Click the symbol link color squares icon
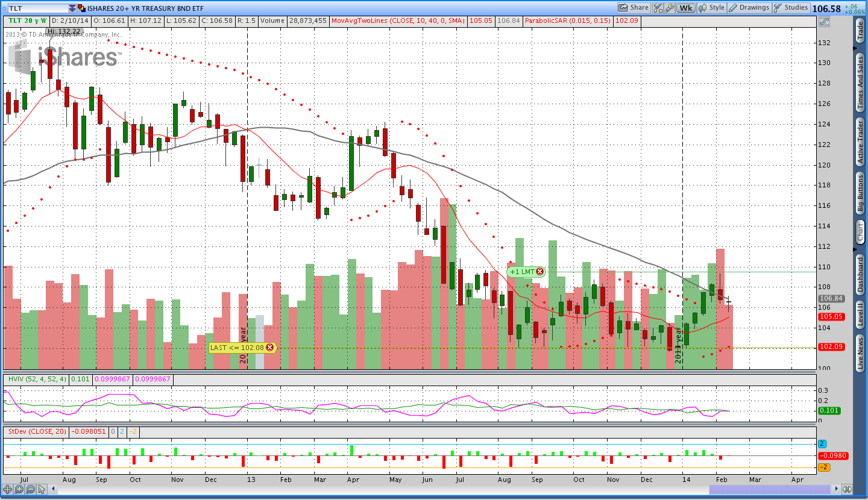This screenshot has height=500, width=868. point(82,8)
